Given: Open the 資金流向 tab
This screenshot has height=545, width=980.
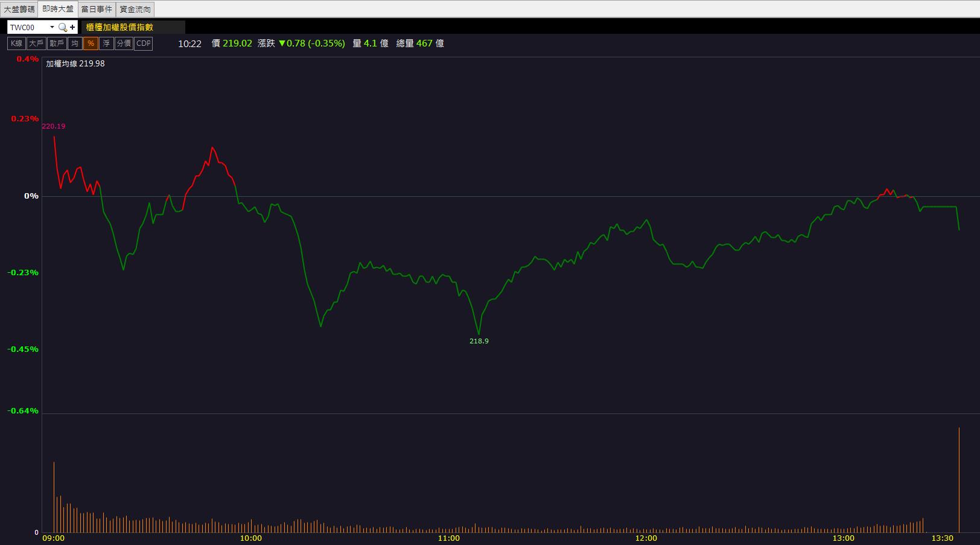Looking at the screenshot, I should pos(135,9).
